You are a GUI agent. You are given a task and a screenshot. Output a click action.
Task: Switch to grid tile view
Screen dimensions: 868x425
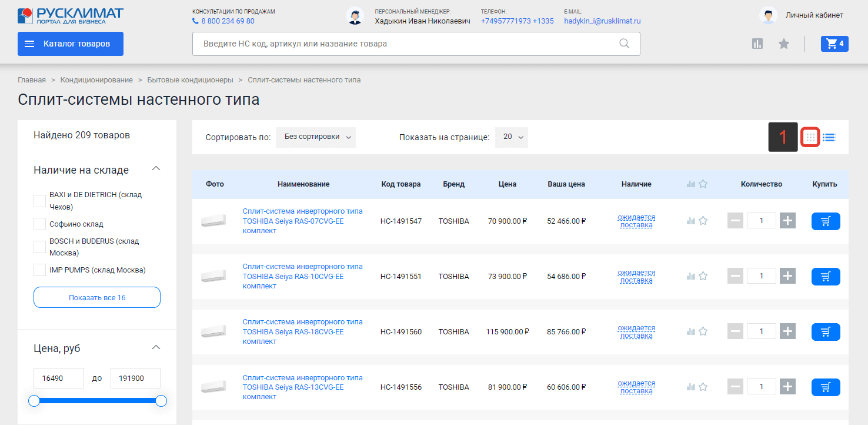tap(810, 137)
